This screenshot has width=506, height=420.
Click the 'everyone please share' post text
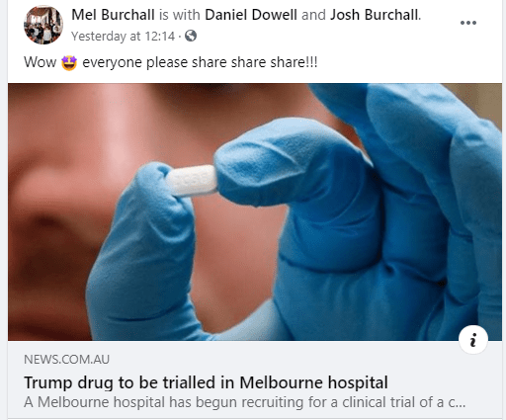(200, 62)
